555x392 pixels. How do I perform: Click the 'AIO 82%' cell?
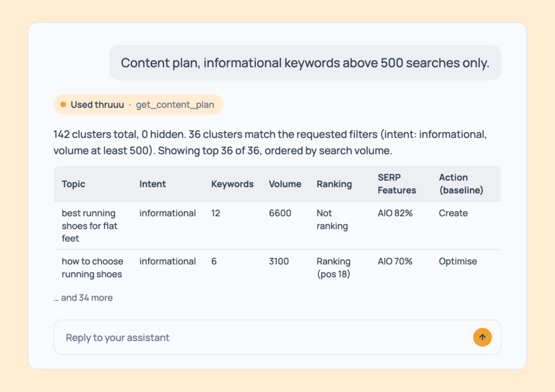(395, 213)
